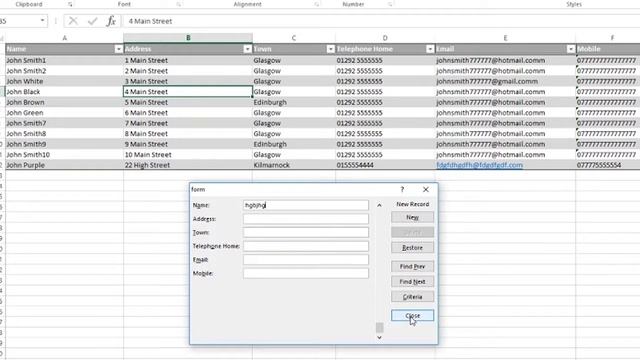Open the Font group dialog launcher
Viewport: 640px width, 360px height.
[x=179, y=4]
